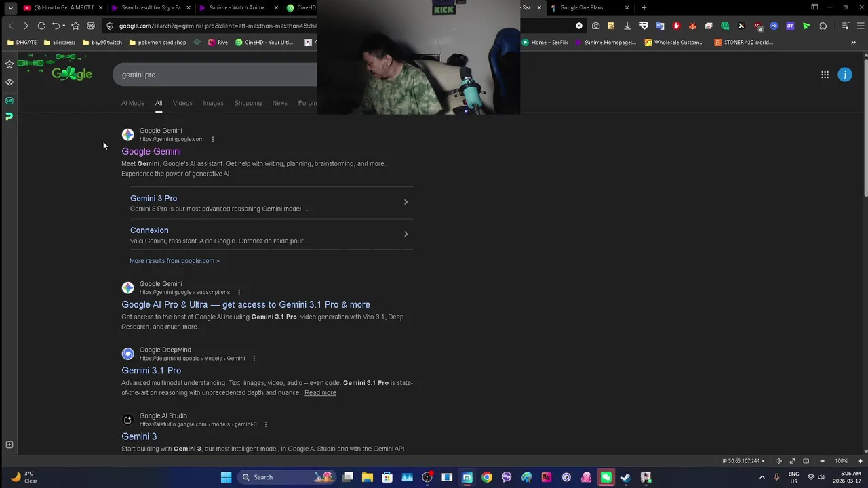Select the Images search tab
Image resolution: width=868 pixels, height=488 pixels.
(213, 103)
